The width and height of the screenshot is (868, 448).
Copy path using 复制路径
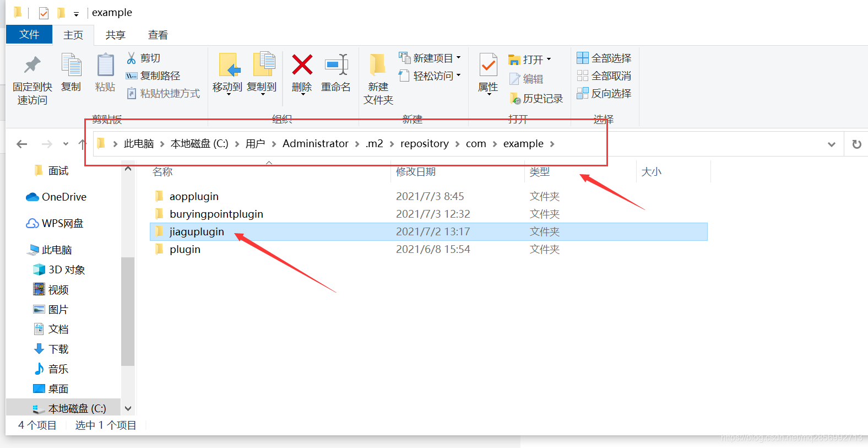(153, 75)
